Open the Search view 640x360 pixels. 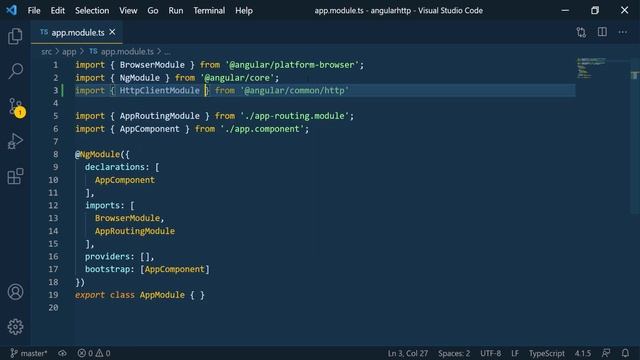pyautogui.click(x=16, y=71)
